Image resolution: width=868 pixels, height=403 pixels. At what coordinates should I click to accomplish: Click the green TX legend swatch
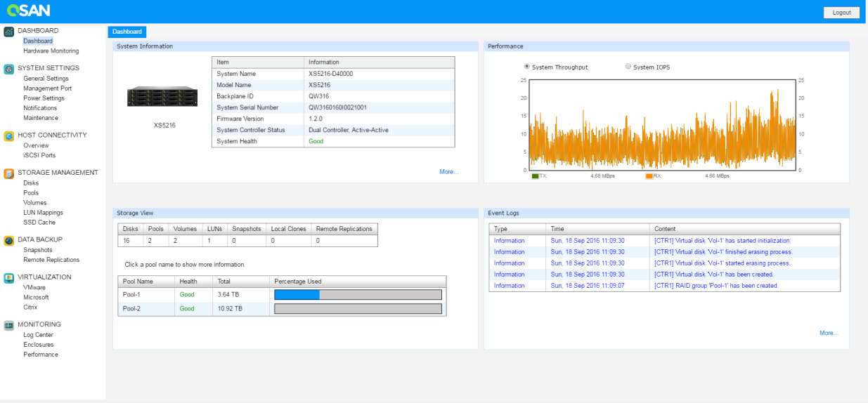click(x=536, y=176)
